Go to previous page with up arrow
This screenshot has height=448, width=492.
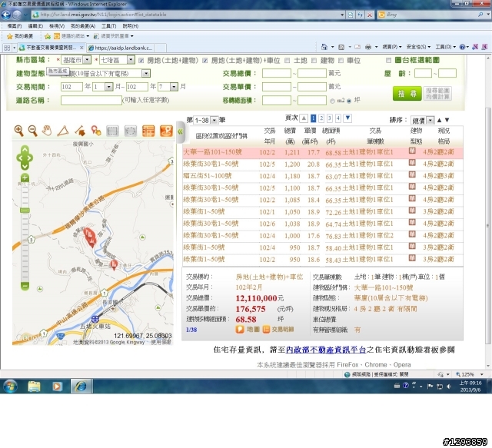(304, 118)
